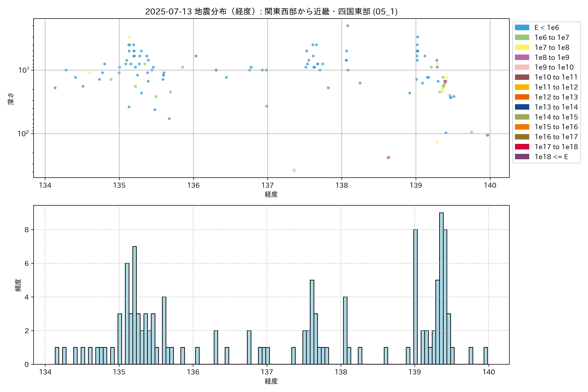Click the topmost blue scatter point near 138.1
The width and height of the screenshot is (588, 392).
point(348,26)
